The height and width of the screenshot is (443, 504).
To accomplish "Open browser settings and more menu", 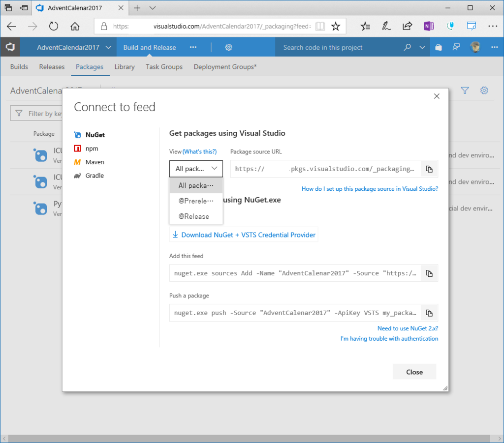I will 492,26.
